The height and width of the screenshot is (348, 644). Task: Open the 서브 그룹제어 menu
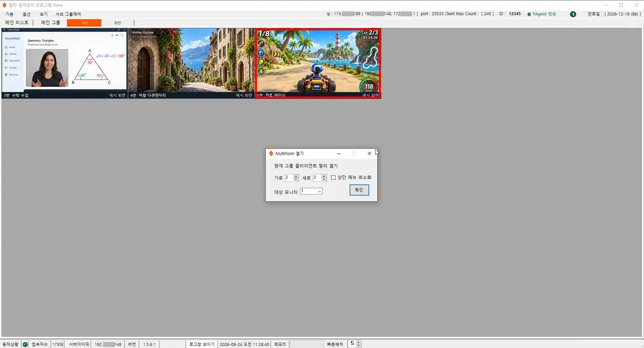click(x=68, y=14)
